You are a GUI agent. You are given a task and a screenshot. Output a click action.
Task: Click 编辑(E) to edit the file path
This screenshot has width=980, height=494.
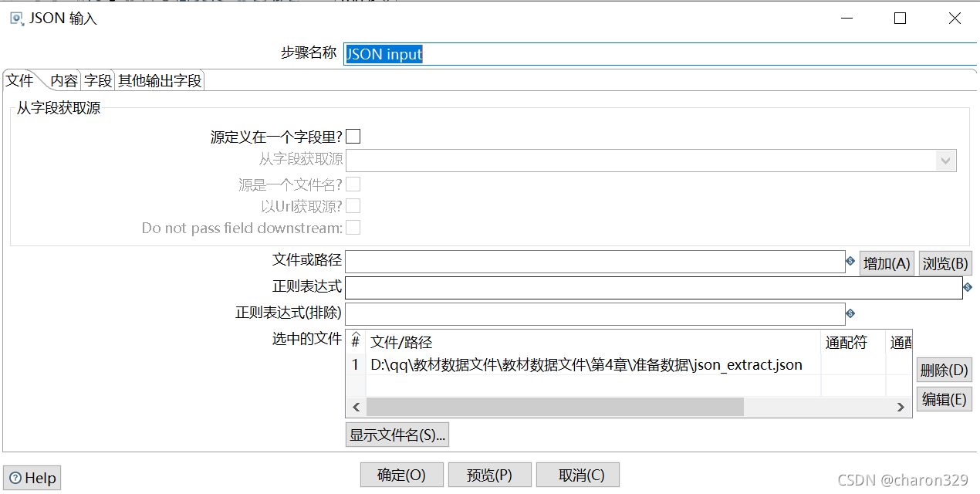(x=944, y=399)
